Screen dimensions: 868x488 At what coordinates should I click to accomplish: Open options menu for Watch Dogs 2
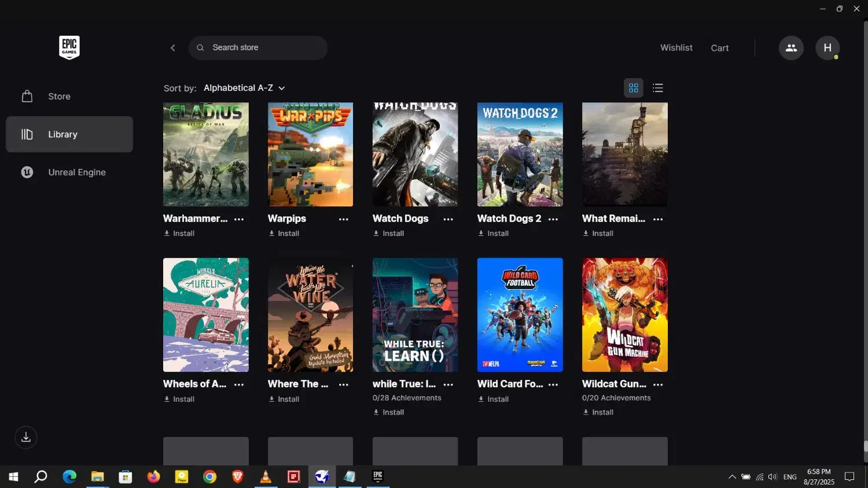coord(553,219)
